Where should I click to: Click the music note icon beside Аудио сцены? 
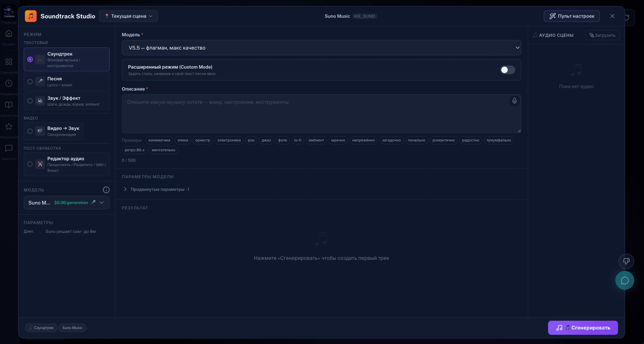(535, 35)
